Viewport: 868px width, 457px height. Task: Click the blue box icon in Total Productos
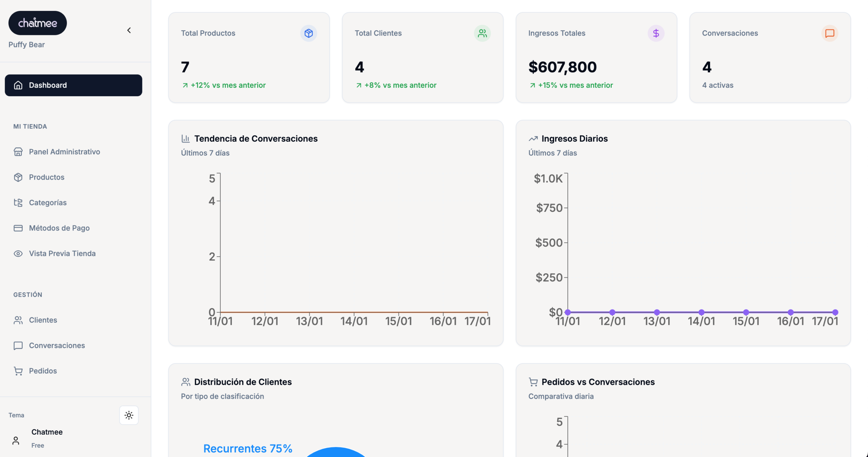pos(308,33)
